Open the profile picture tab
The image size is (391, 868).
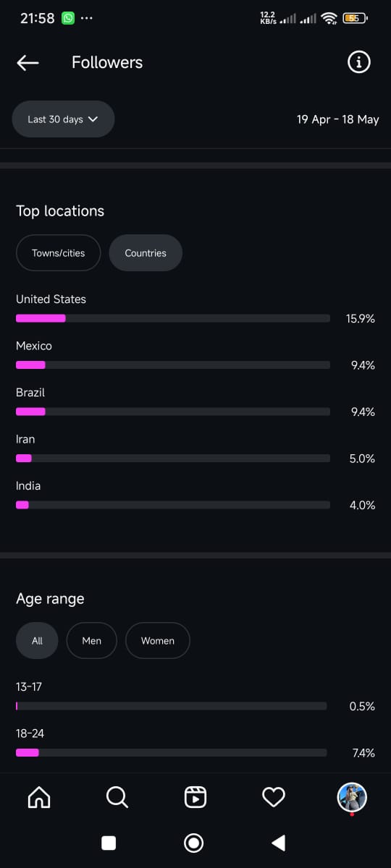pyautogui.click(x=353, y=797)
